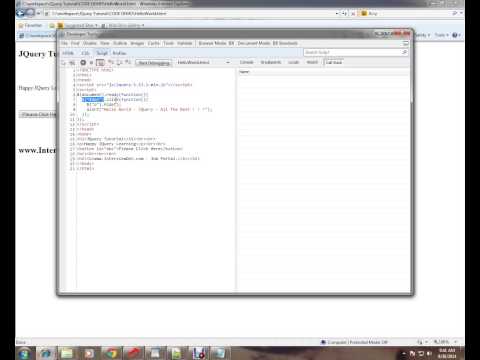Image resolution: width=480 pixels, height=360 pixels.
Task: Click the Windows Start button
Action: pyautogui.click(x=24, y=353)
